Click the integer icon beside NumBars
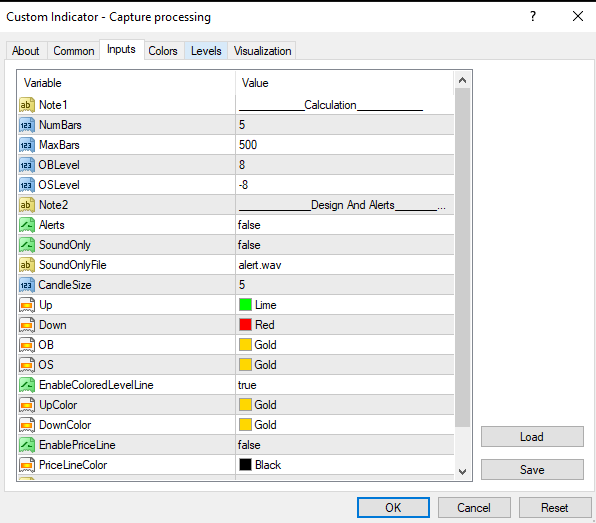The height and width of the screenshot is (523, 596). point(27,125)
